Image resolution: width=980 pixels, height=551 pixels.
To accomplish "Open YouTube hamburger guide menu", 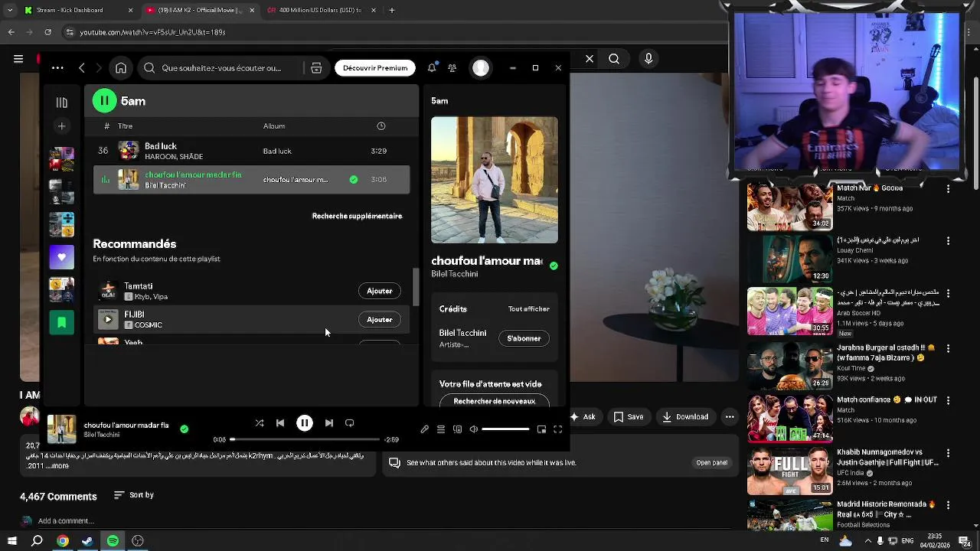I will click(18, 58).
